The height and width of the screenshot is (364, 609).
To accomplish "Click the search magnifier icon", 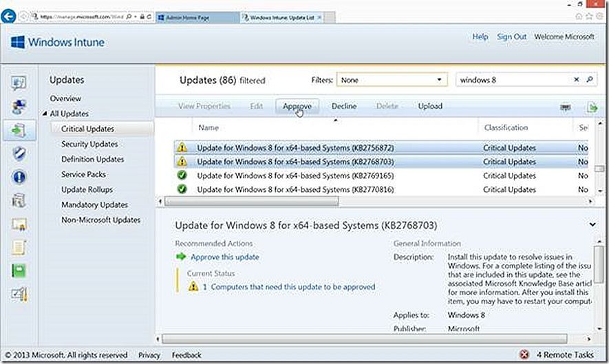I will (590, 80).
